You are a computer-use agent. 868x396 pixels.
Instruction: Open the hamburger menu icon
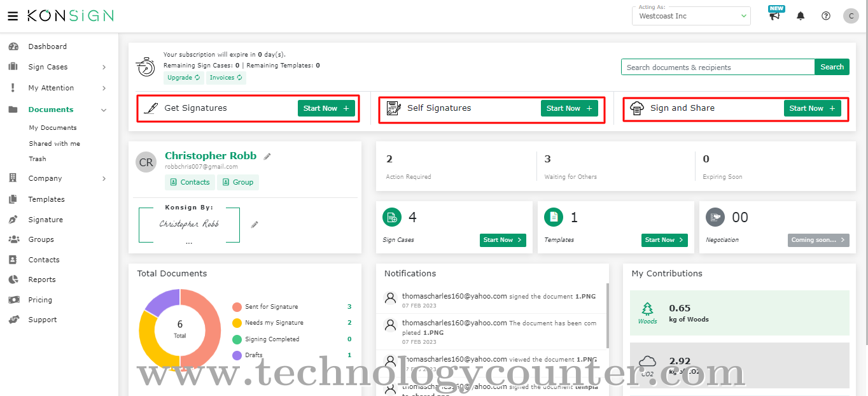[x=13, y=16]
